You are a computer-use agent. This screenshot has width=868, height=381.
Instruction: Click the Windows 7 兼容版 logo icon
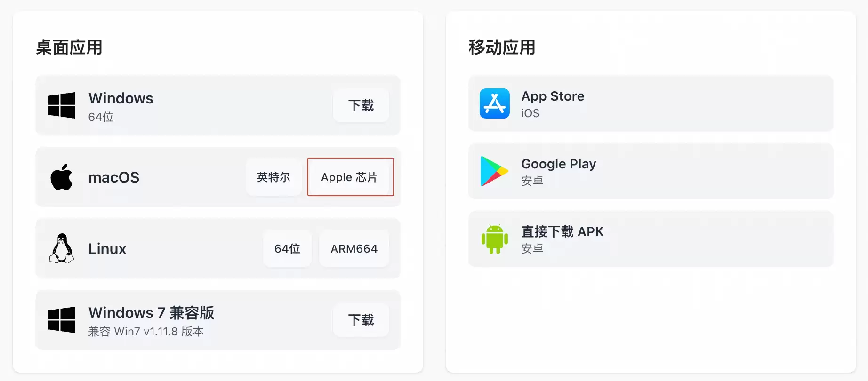[62, 320]
